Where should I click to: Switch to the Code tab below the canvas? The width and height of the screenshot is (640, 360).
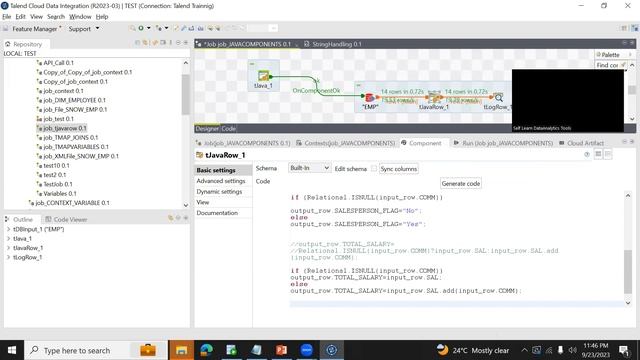click(229, 129)
